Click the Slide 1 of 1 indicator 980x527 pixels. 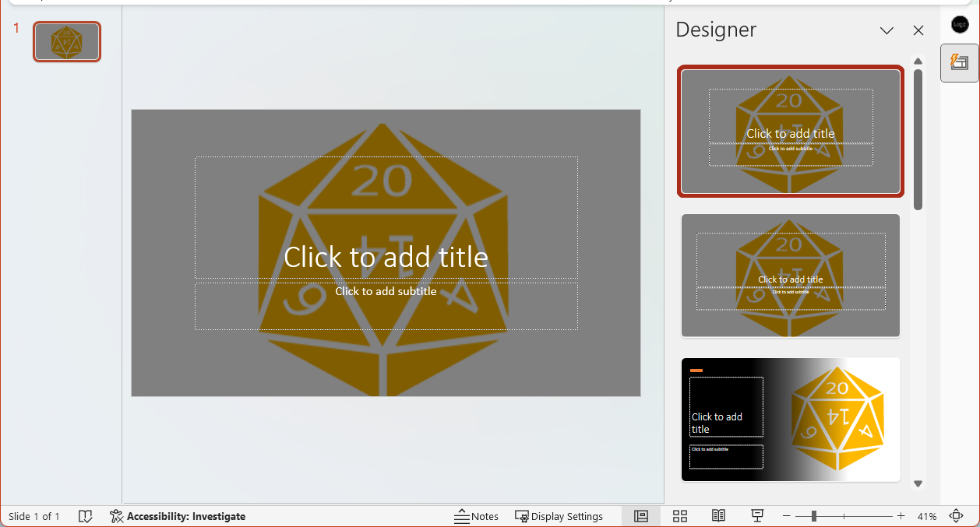coord(34,515)
